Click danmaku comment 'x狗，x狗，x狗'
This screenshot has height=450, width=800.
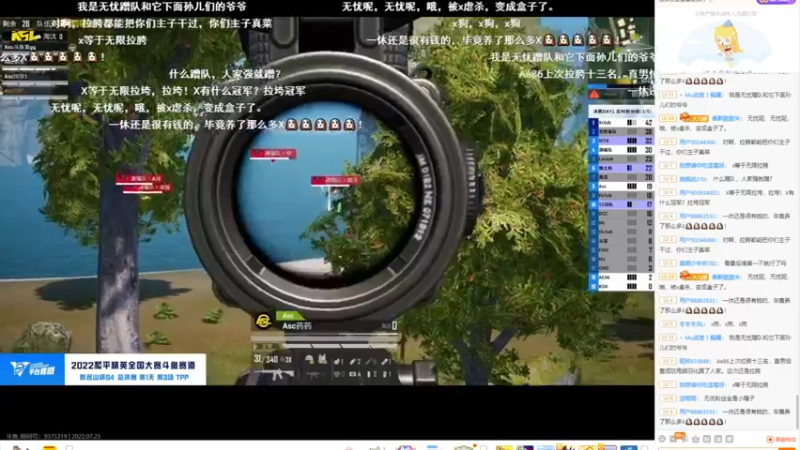pos(485,23)
